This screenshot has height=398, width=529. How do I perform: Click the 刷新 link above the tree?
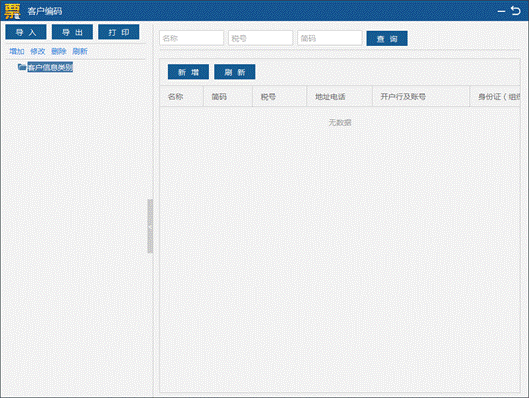pyautogui.click(x=80, y=51)
